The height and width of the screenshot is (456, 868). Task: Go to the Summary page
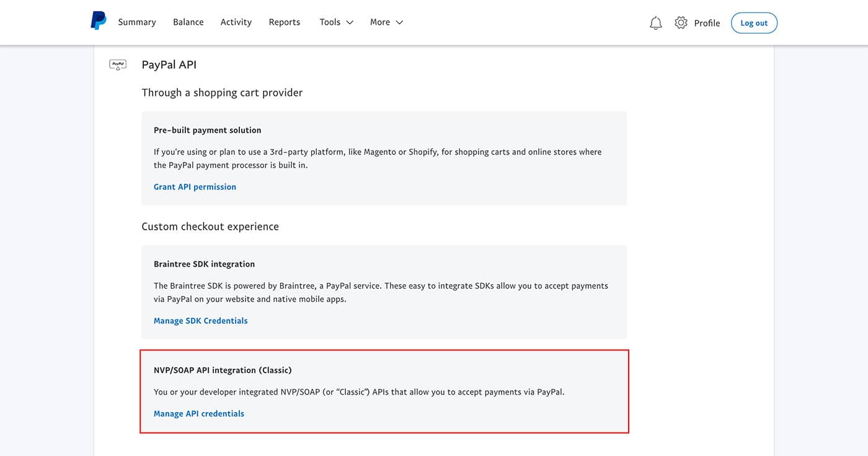click(x=137, y=22)
